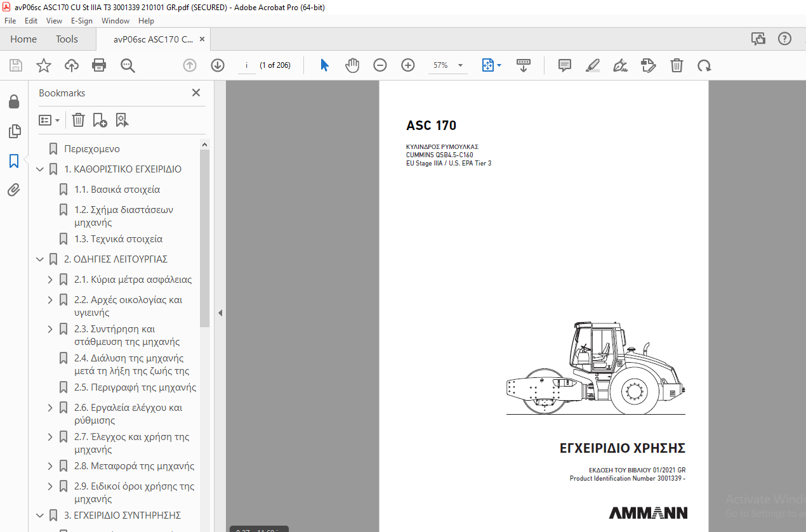Switch to the Tools tab
Viewport: 806px width, 532px height.
67,39
